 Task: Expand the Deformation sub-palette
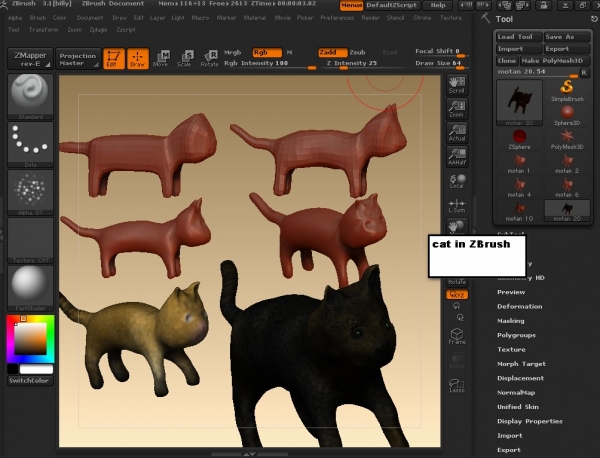coord(520,306)
